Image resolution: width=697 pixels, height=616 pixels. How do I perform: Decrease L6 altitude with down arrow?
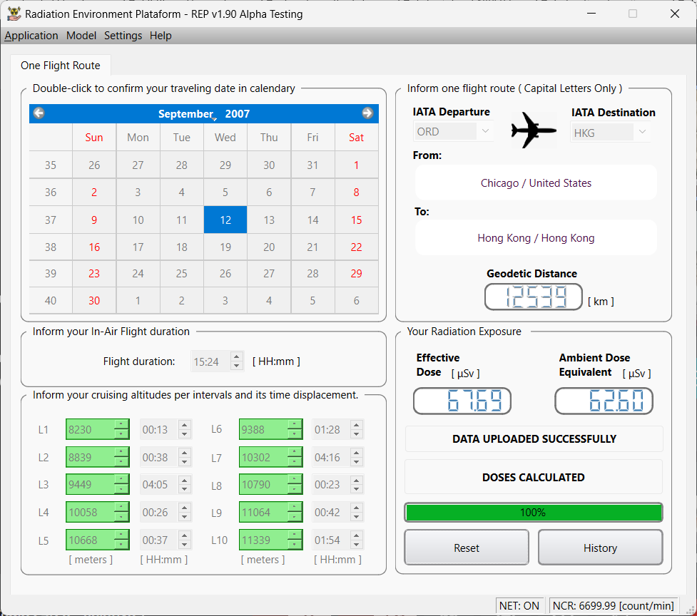(295, 434)
